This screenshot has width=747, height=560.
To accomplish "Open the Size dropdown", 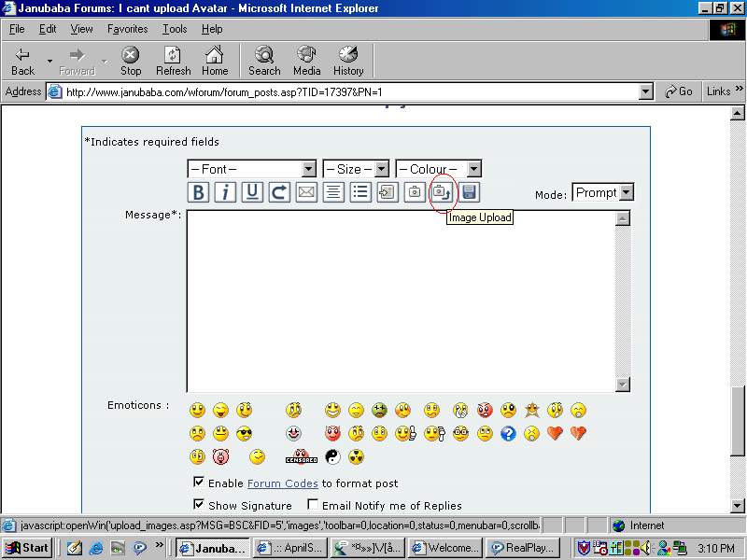I will tap(356, 169).
